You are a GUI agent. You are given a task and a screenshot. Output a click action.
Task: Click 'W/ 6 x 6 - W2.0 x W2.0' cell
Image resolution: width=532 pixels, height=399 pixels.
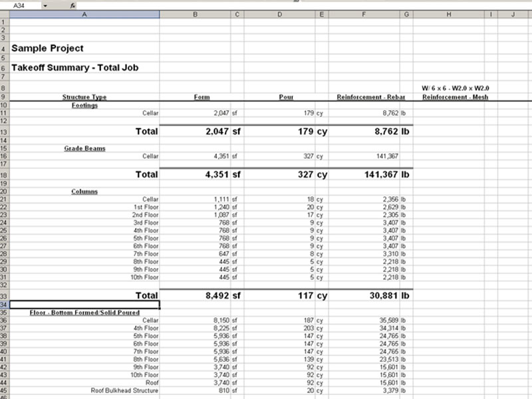455,88
